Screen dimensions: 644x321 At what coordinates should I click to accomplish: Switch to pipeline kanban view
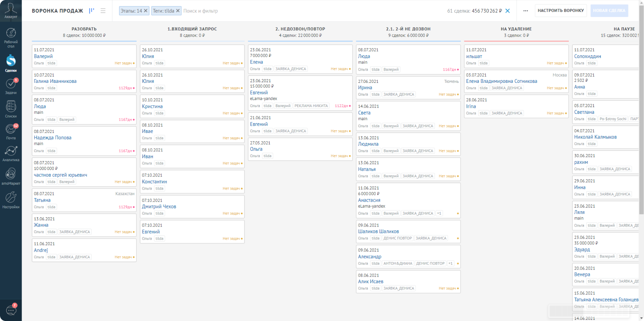click(91, 11)
